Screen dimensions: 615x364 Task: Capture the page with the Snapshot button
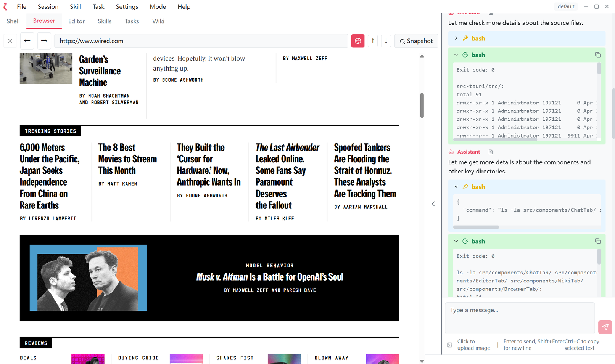[416, 41]
